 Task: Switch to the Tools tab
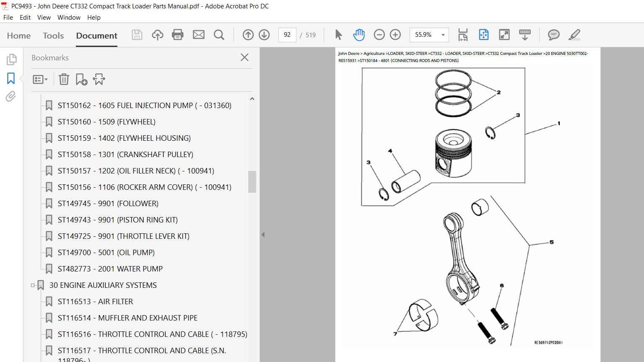pyautogui.click(x=53, y=36)
